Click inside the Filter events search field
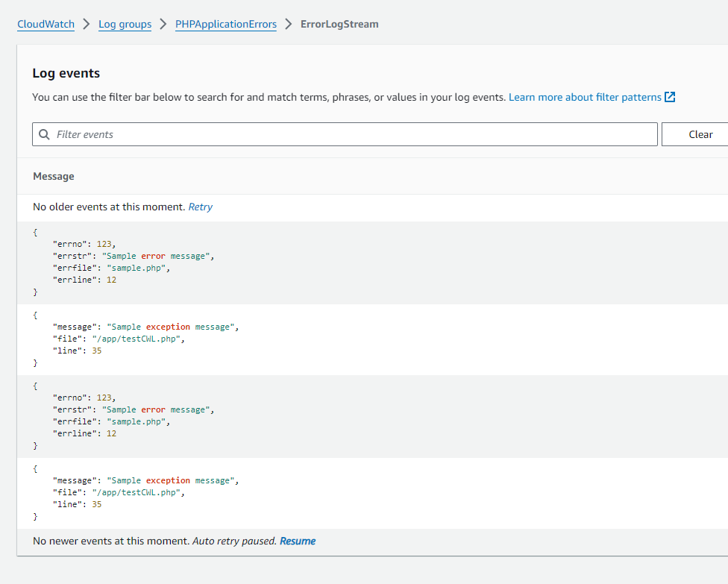Image resolution: width=728 pixels, height=584 pixels. (298, 134)
